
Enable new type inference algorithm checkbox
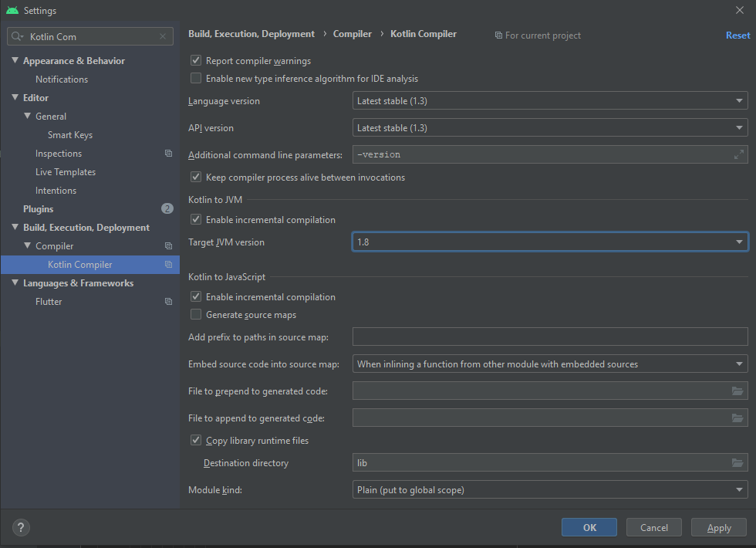(196, 79)
